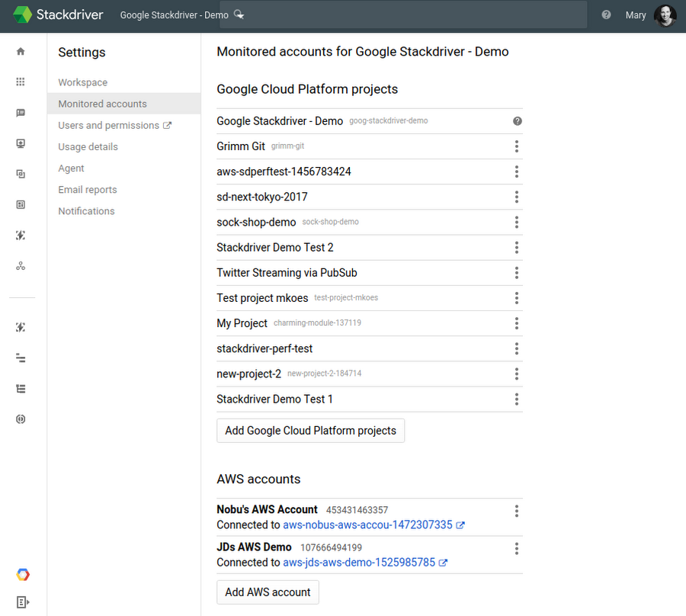Click the Stackdriver logo
Viewport: 686px width, 616px height.
(x=58, y=15)
